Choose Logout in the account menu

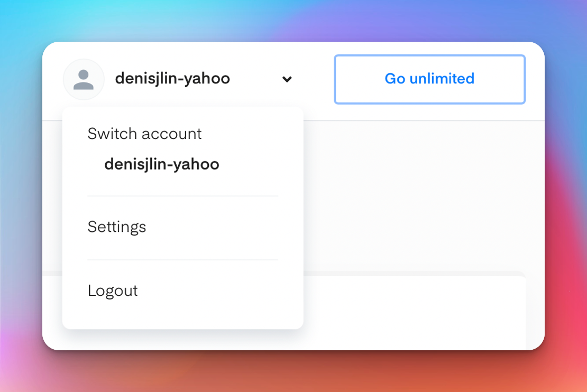tap(113, 291)
